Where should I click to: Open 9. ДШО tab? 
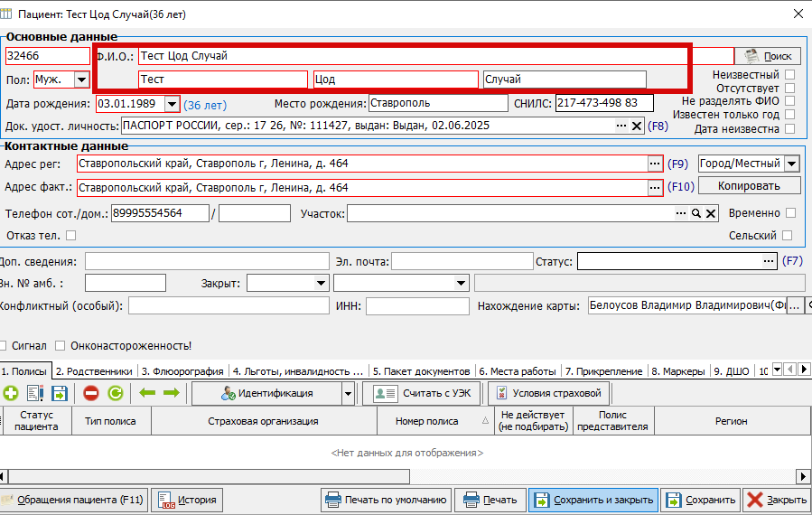click(x=732, y=371)
